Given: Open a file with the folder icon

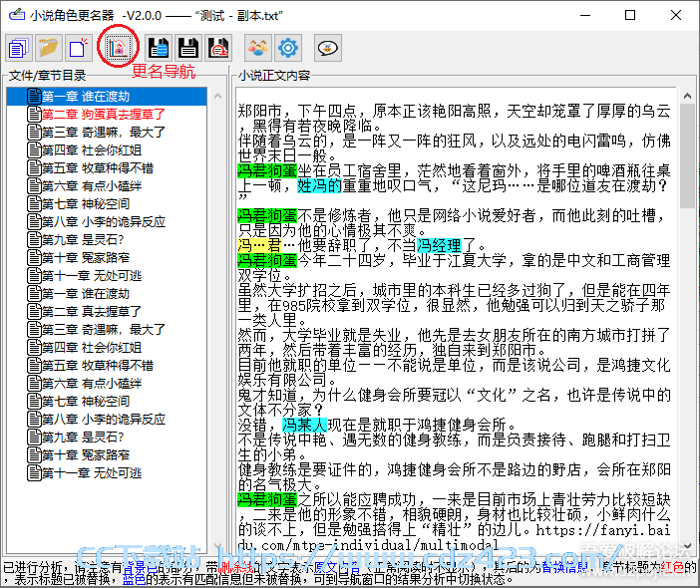Looking at the screenshot, I should [x=48, y=48].
